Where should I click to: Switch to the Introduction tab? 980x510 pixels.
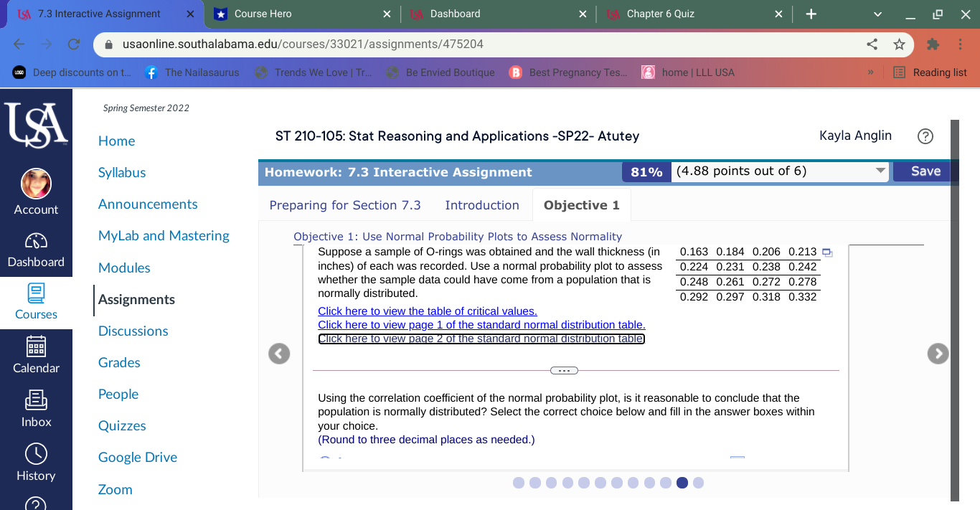pyautogui.click(x=481, y=204)
